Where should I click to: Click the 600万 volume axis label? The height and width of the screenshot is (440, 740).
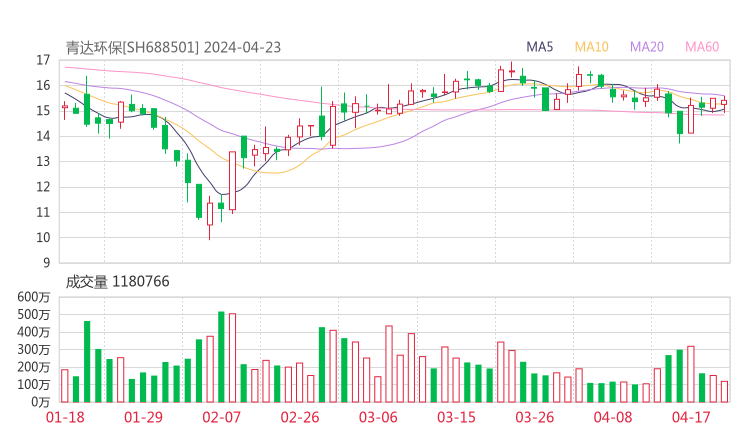point(34,297)
